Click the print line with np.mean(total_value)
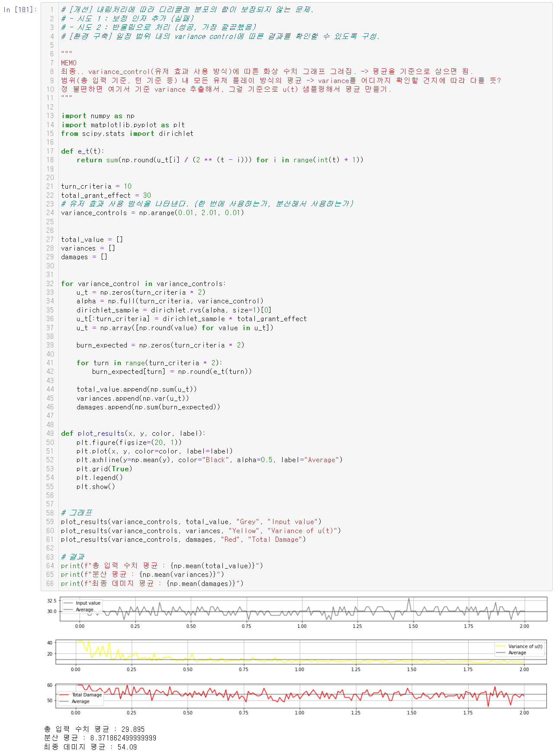The image size is (556, 756). click(162, 566)
